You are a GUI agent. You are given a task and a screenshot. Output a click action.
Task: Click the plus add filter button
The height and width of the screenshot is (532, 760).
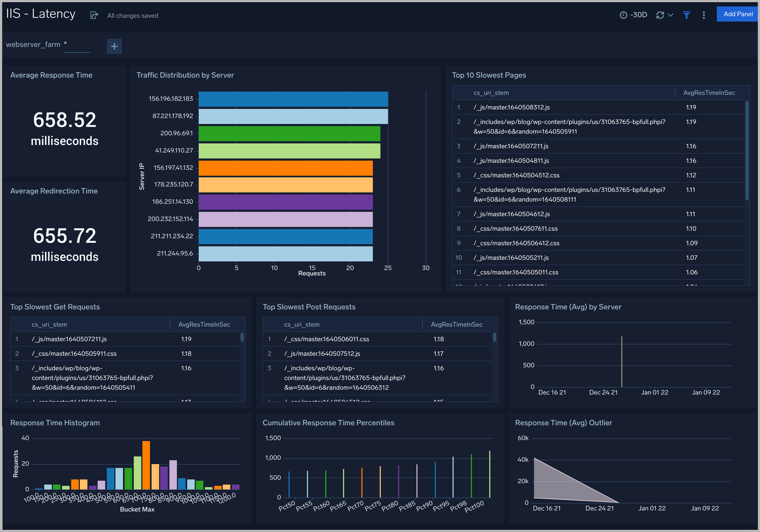coord(114,46)
